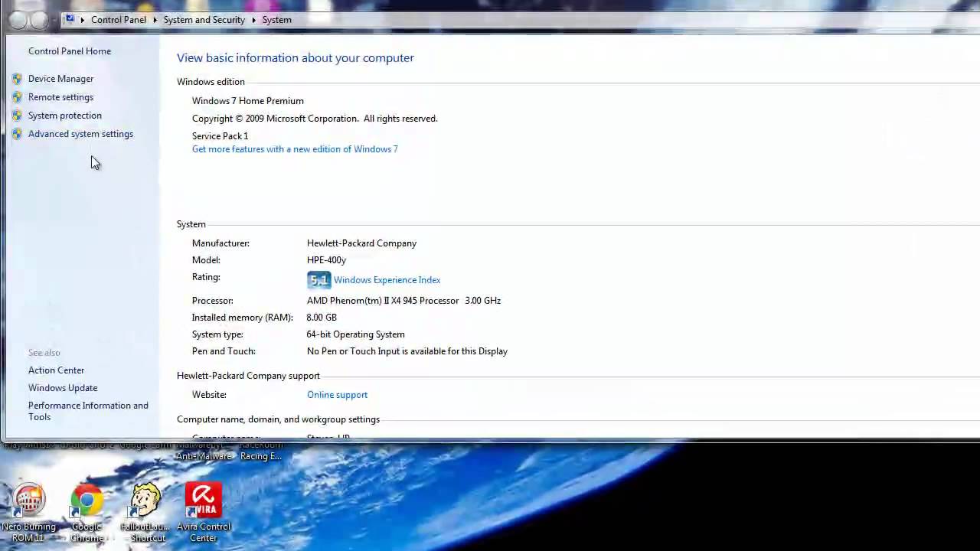The image size is (980, 551).
Task: Go to Control Panel Home
Action: pos(70,51)
